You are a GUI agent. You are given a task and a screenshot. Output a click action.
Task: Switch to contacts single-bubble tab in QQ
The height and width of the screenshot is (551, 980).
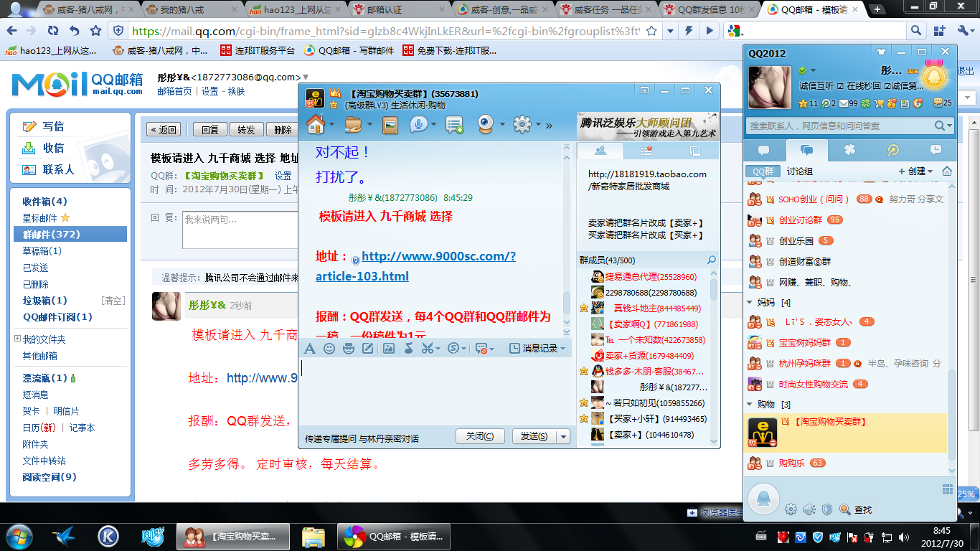(764, 150)
